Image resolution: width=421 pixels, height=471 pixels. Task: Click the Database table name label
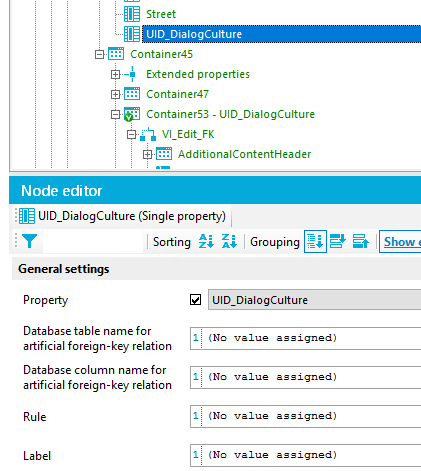point(97,338)
